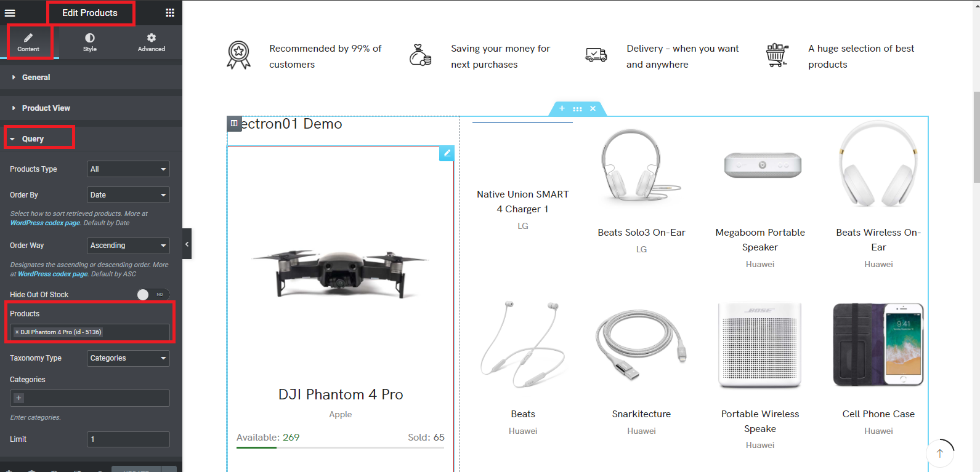Click the back-to-top arrow button
Screen dimensions: 980x472
coord(940,454)
